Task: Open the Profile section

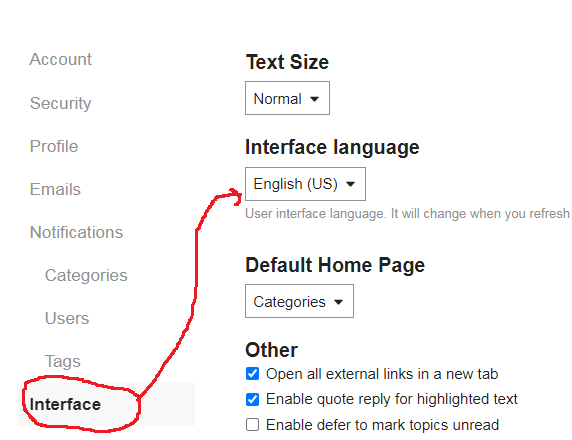Action: [54, 146]
